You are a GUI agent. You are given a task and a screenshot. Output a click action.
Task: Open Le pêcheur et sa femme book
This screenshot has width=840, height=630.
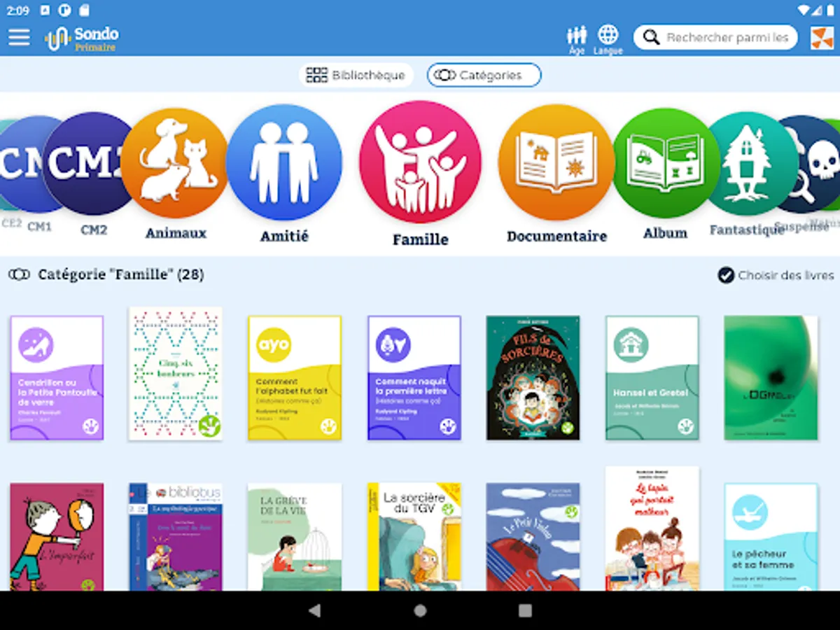[771, 537]
